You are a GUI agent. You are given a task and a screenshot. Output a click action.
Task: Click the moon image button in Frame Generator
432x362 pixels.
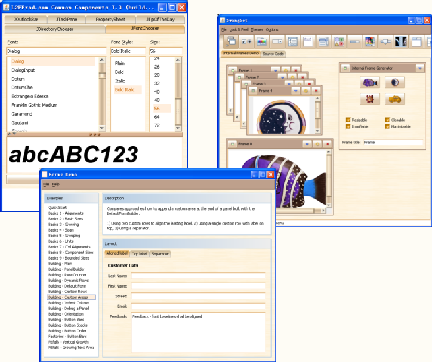395,82
